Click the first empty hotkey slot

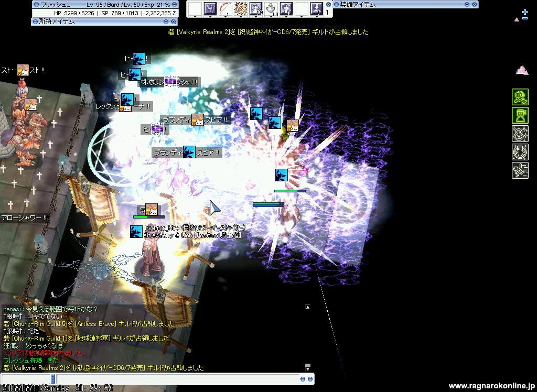[195, 8]
